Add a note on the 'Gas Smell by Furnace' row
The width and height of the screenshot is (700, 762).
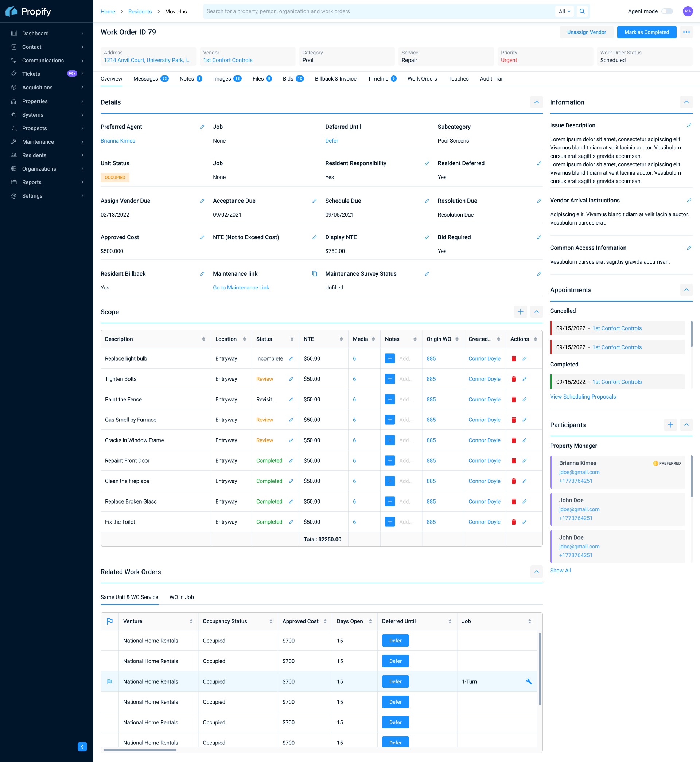pyautogui.click(x=389, y=420)
